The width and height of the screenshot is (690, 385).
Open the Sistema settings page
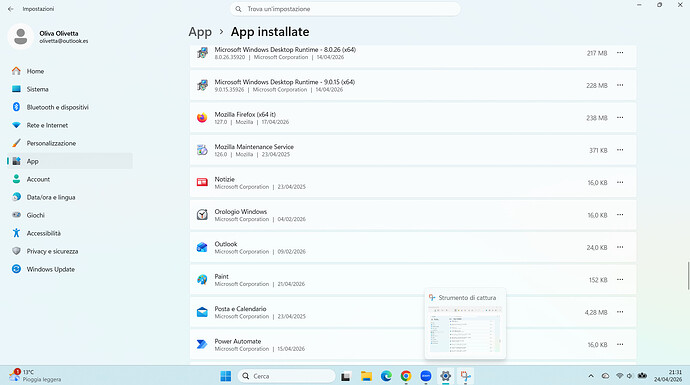70,89
